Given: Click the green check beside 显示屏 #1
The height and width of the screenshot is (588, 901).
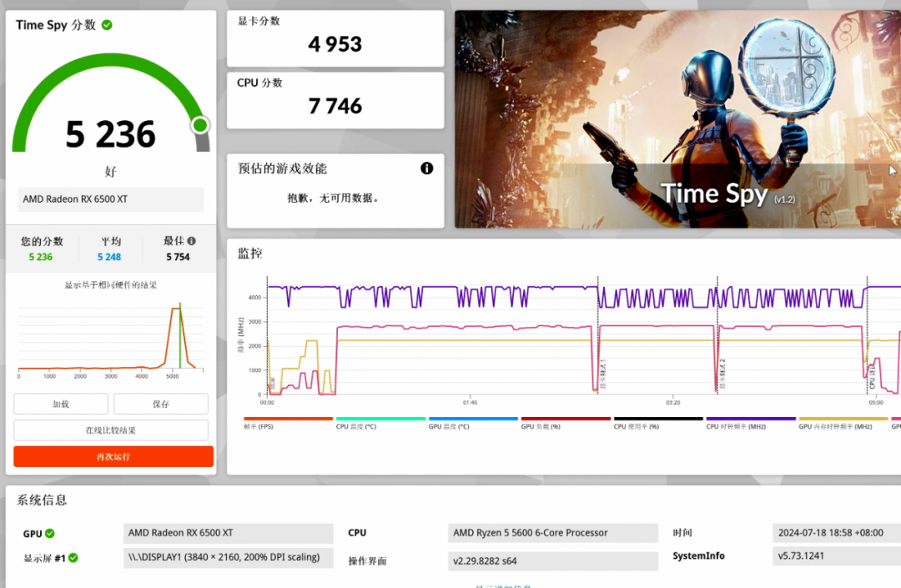Looking at the screenshot, I should tap(73, 558).
